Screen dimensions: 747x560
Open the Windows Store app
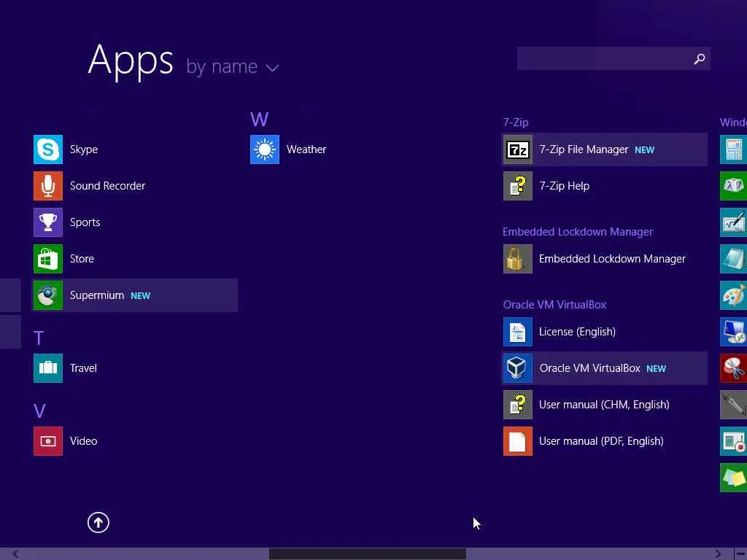point(134,259)
